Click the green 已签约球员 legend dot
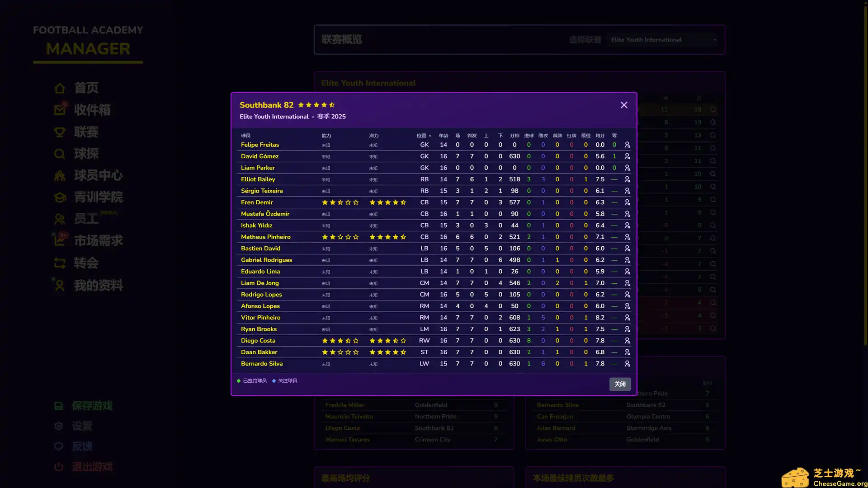The image size is (868, 488). tap(238, 380)
